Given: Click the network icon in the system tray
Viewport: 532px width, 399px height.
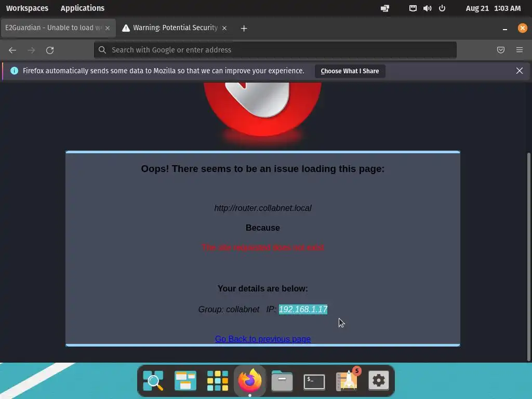Looking at the screenshot, I should (x=413, y=8).
